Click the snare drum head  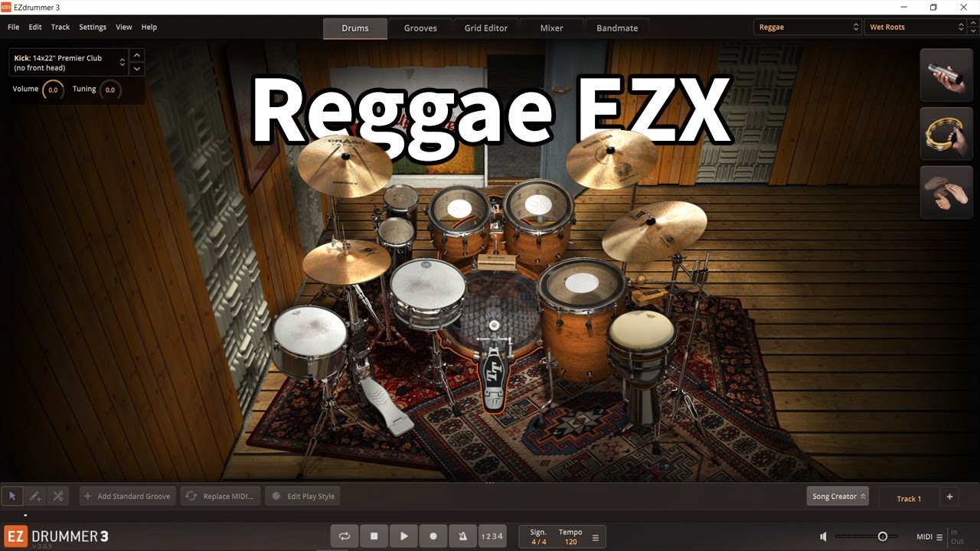(428, 284)
